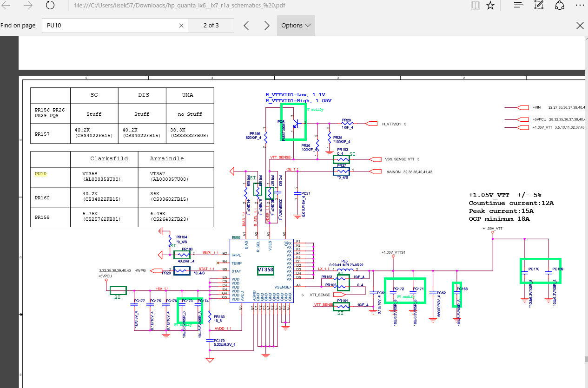Screen dimensions: 588x388
Task: Click the PC169 capacitor label
Action: click(x=557, y=269)
